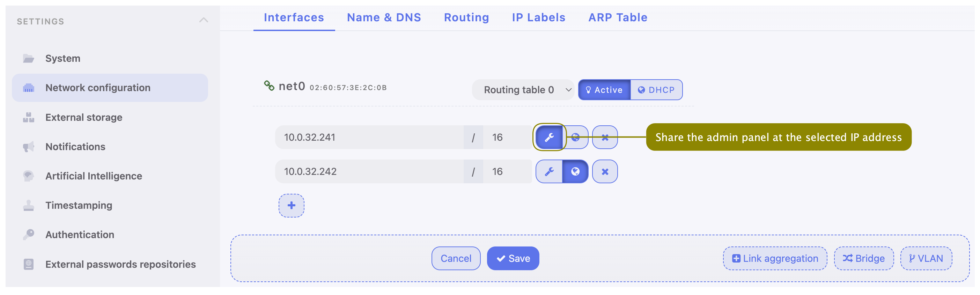Open the ARP Table tab
This screenshot has width=980, height=295.
(x=618, y=17)
